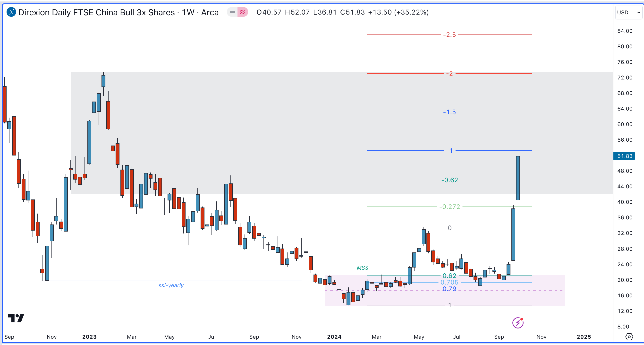
Task: Select the -1.5 Fibonacci level label
Action: tap(449, 112)
